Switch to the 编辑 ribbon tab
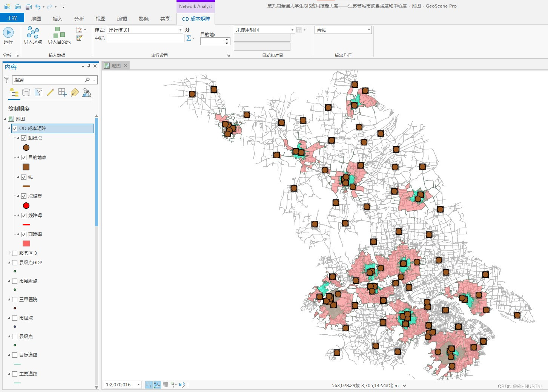Image resolution: width=548 pixels, height=392 pixels. point(122,19)
